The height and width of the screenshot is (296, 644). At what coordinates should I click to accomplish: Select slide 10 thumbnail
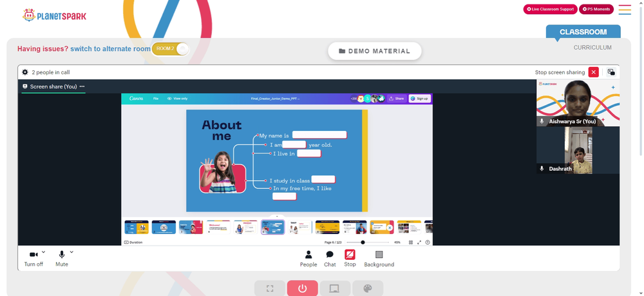(x=382, y=227)
